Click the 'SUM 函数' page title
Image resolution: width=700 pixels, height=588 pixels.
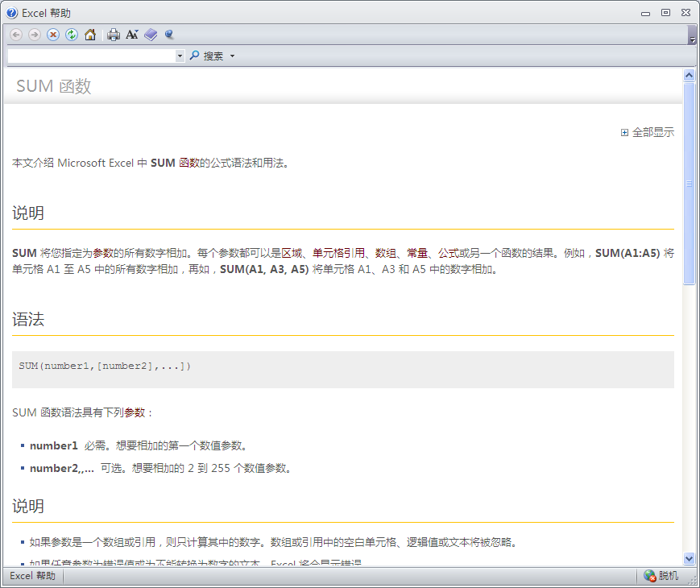pos(54,86)
